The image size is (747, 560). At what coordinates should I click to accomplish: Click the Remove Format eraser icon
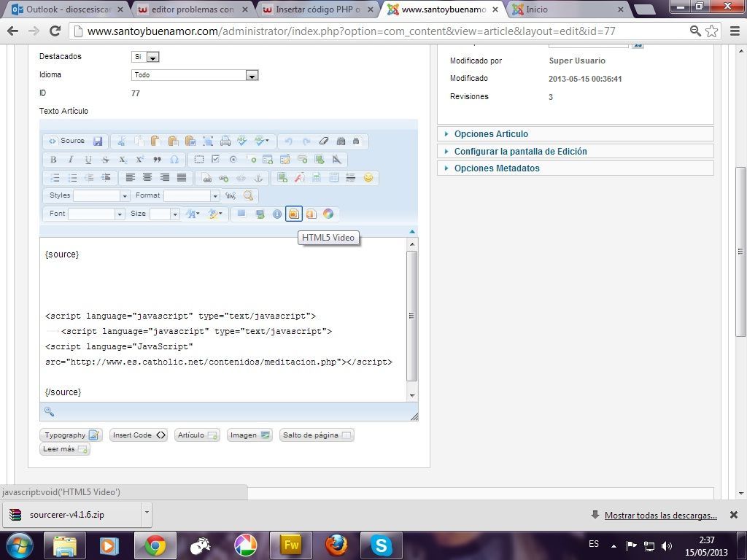[323, 141]
